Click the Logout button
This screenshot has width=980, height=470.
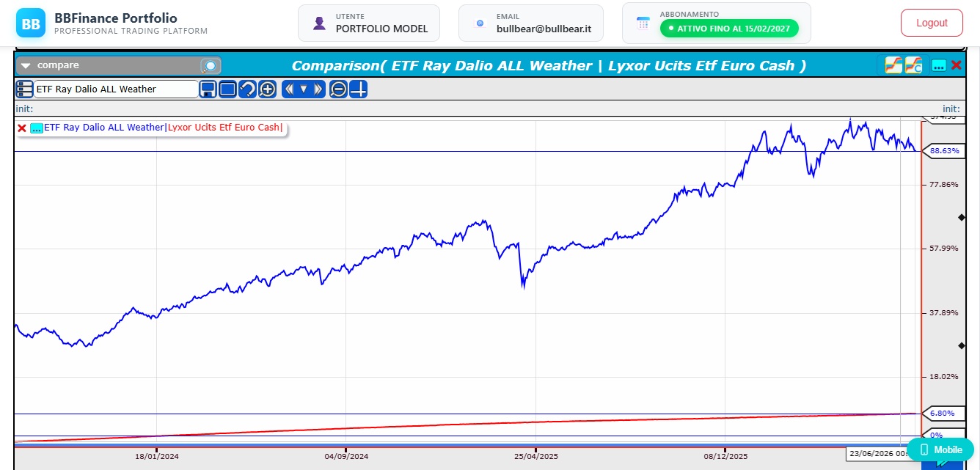click(x=932, y=23)
